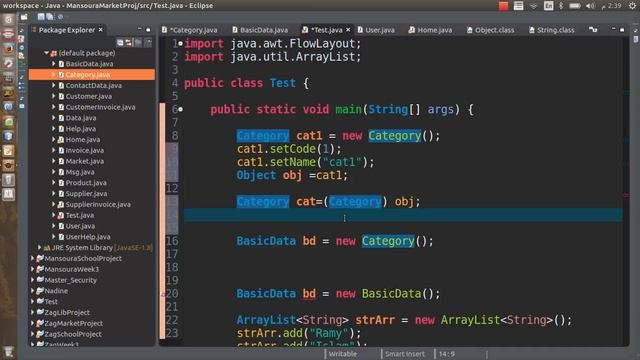Expand BasicData.java in Package Explorer

(x=53, y=64)
